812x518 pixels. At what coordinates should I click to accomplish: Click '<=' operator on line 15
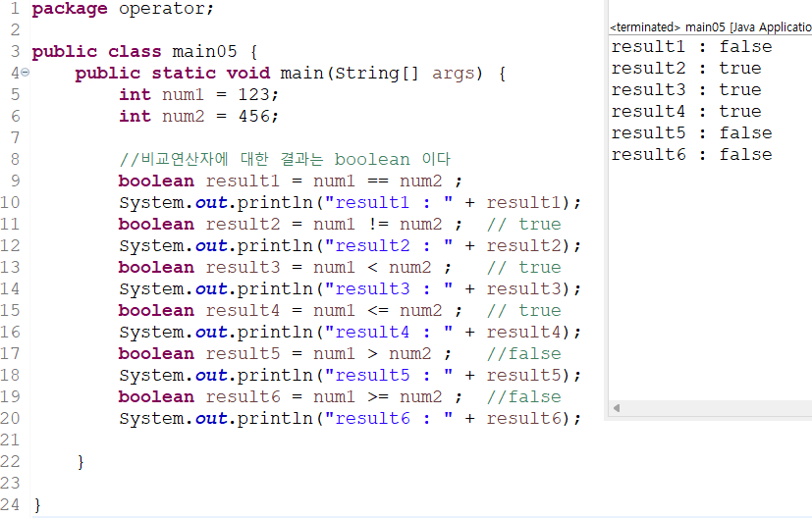(378, 310)
